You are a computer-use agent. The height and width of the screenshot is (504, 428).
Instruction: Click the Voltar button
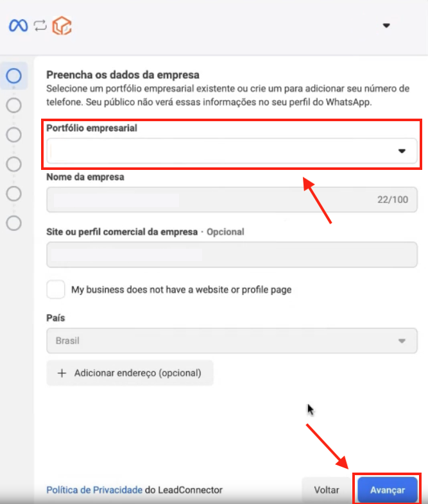(327, 490)
